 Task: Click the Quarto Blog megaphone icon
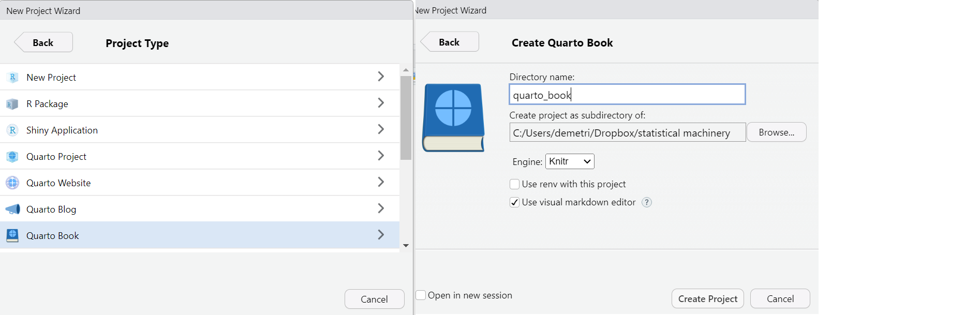coord(12,209)
